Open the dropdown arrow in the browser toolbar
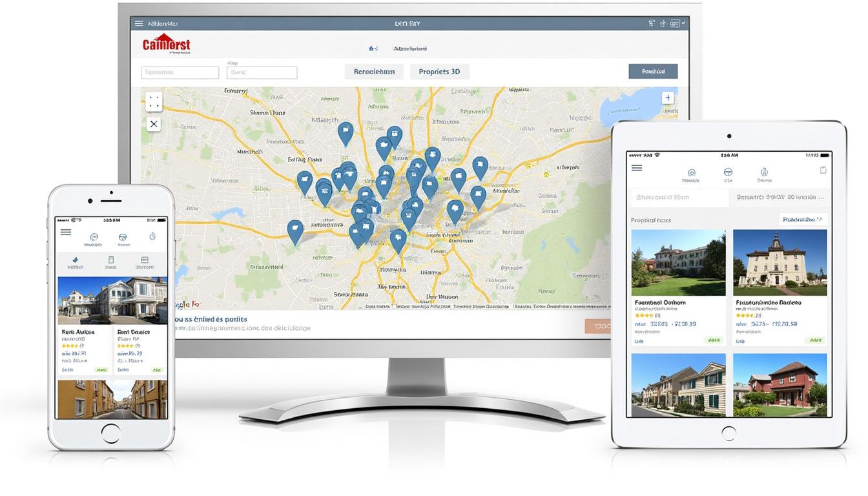 (x=683, y=23)
